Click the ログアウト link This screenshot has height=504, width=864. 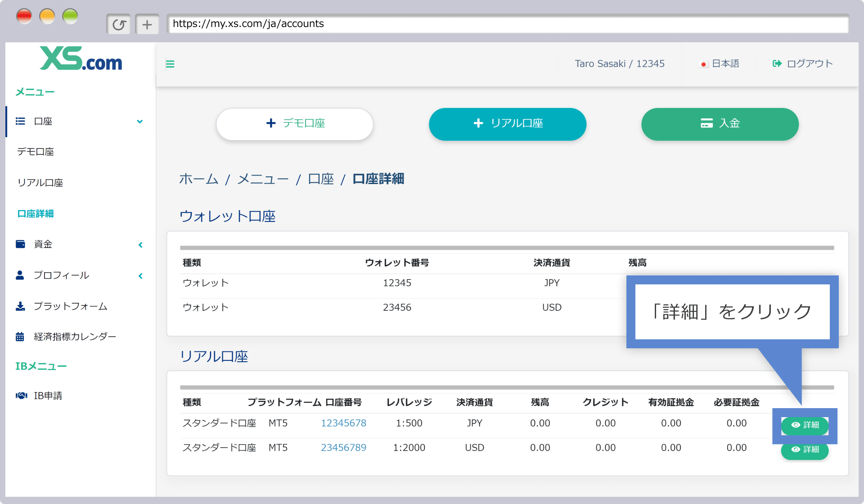(x=810, y=64)
